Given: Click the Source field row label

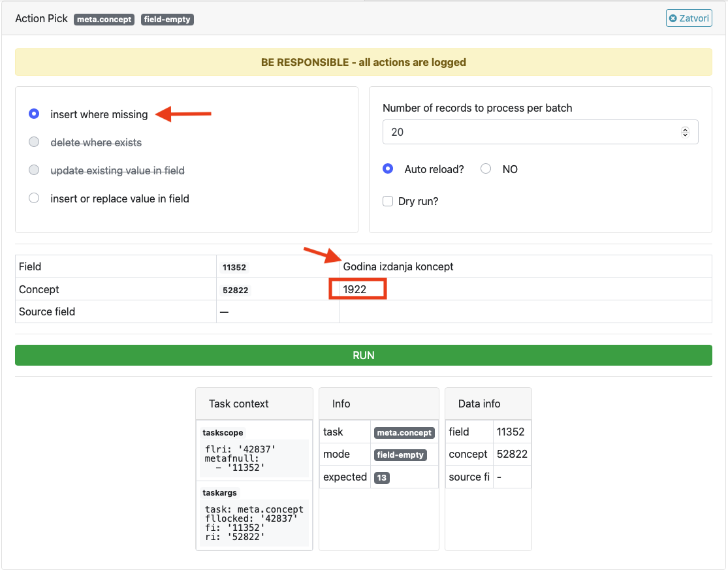Looking at the screenshot, I should pos(47,311).
